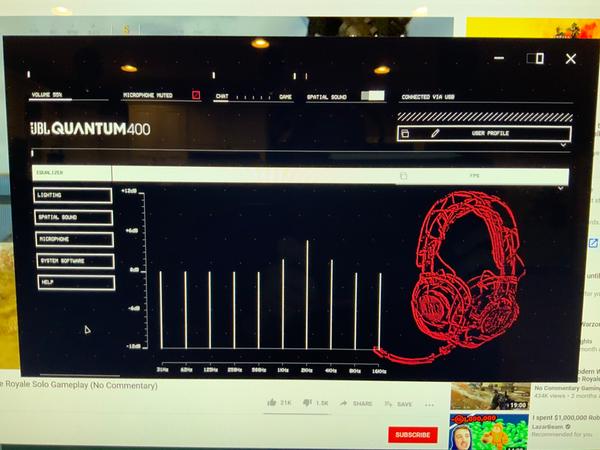Screen dimensions: 600x450
Task: Open the 19:00 recommended video thumbnail
Action: click(x=490, y=396)
